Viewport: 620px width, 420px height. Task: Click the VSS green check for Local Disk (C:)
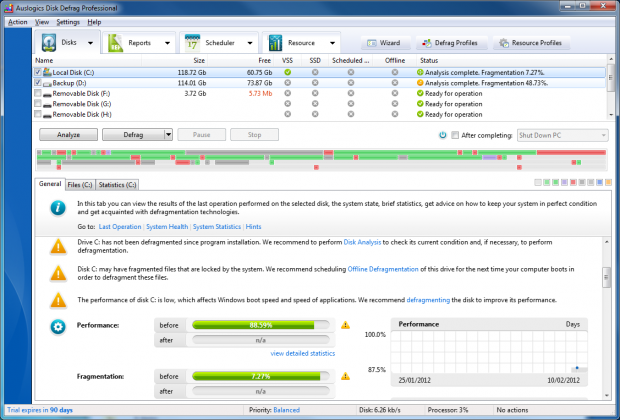point(287,72)
